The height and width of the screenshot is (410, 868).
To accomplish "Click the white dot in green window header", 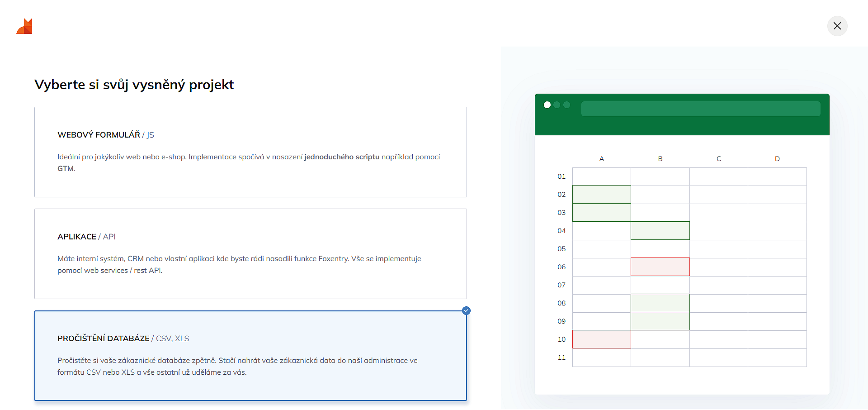I will click(547, 105).
